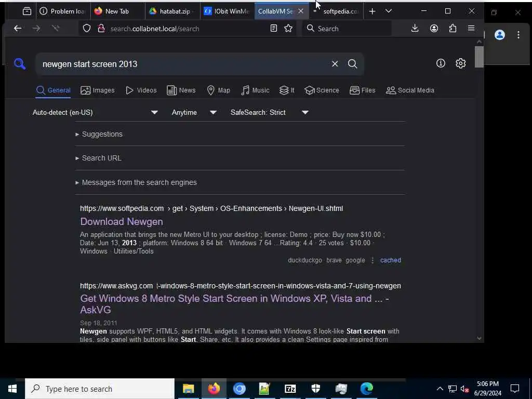Click the askvg.com result URL
This screenshot has height=399, width=532.
(241, 286)
